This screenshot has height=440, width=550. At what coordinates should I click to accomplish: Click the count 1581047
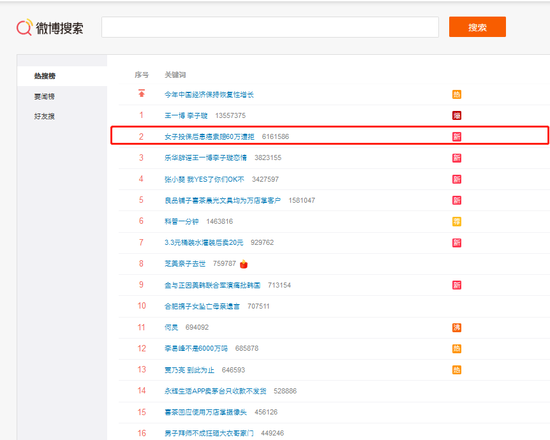[x=302, y=200]
